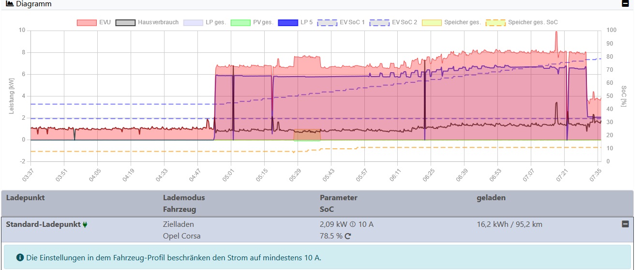The height and width of the screenshot is (270, 644).
Task: Open the Standard-Ladepunkt charge point
Action: tap(43, 224)
